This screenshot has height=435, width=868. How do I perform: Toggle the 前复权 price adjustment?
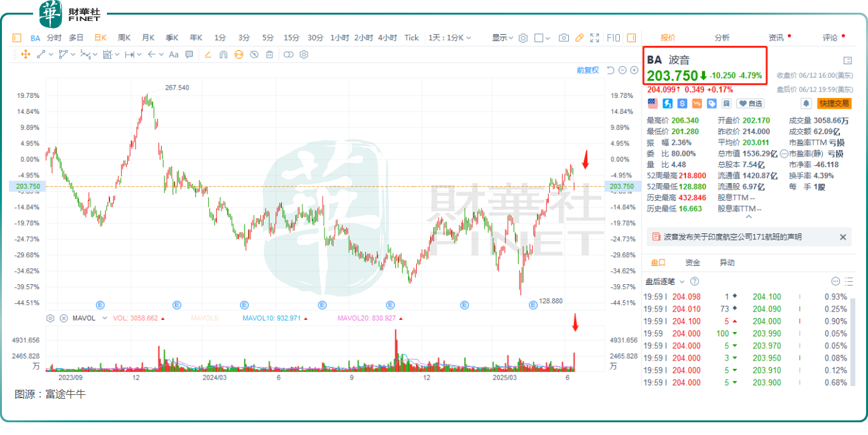click(x=588, y=70)
